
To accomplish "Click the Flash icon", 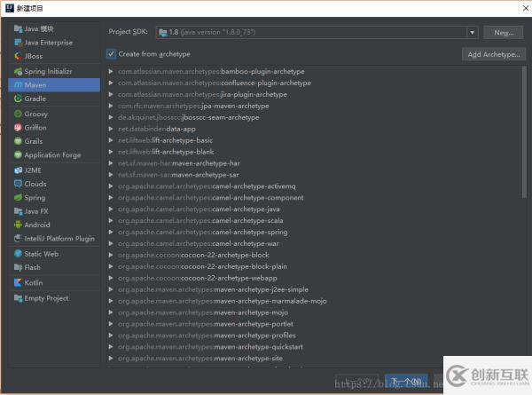I will [18, 267].
